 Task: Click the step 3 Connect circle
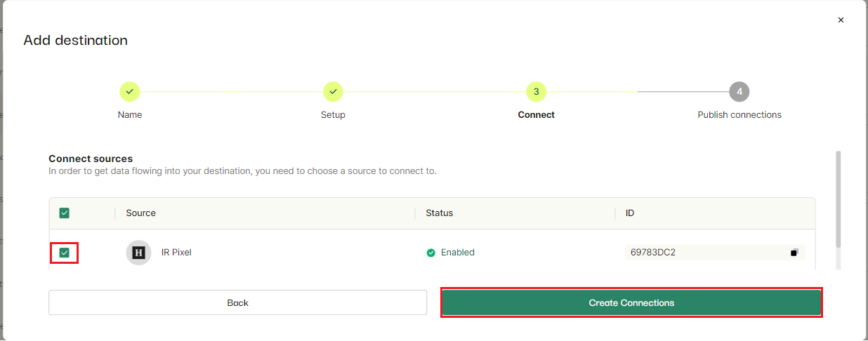[536, 91]
